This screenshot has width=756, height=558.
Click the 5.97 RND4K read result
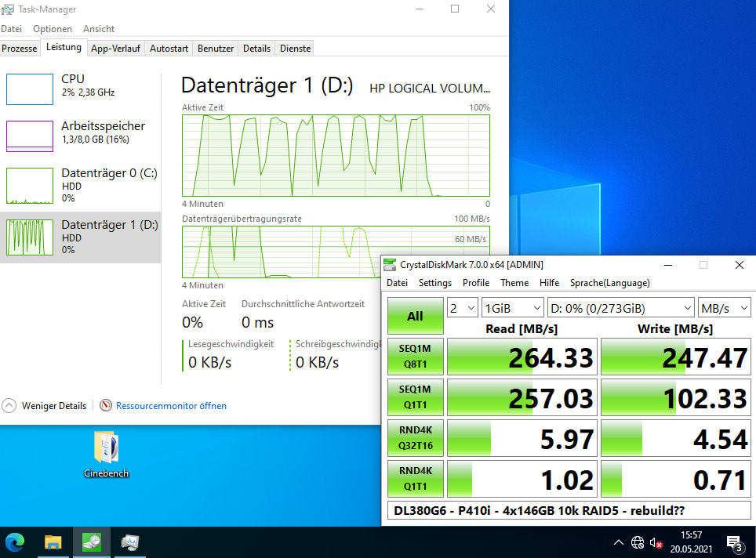pyautogui.click(x=522, y=439)
